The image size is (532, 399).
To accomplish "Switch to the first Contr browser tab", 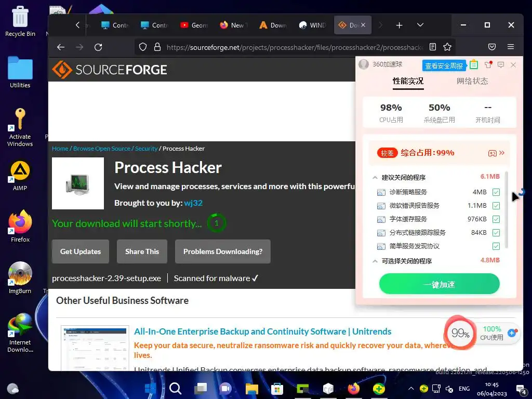I will pyautogui.click(x=115, y=25).
